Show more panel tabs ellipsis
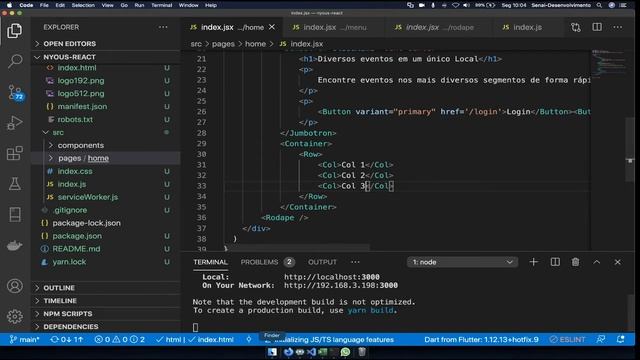 click(355, 262)
